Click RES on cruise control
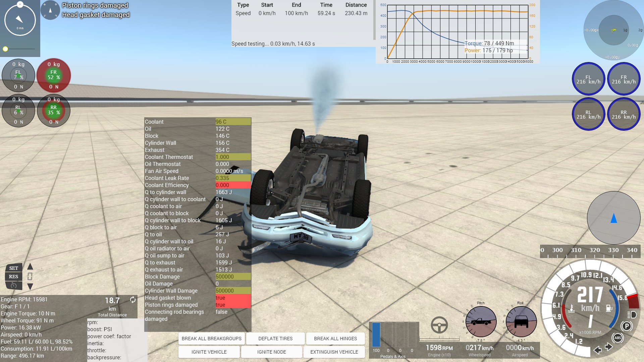Viewport: 644px width, 362px height. tap(14, 277)
